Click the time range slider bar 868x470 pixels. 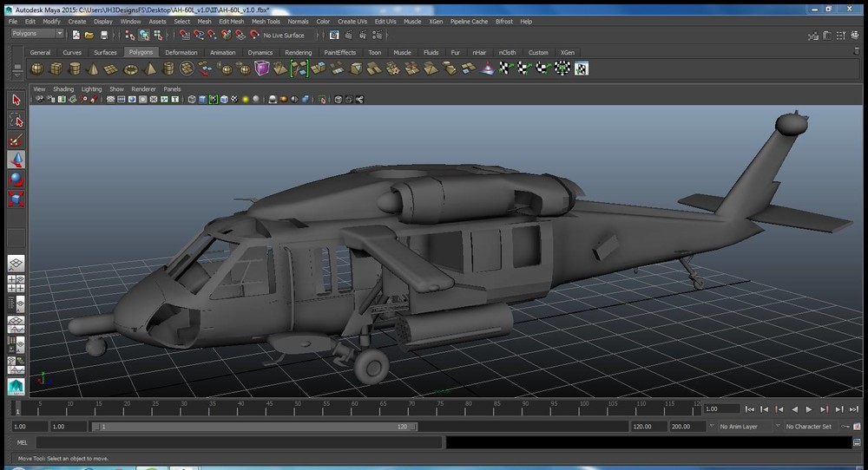(252, 427)
